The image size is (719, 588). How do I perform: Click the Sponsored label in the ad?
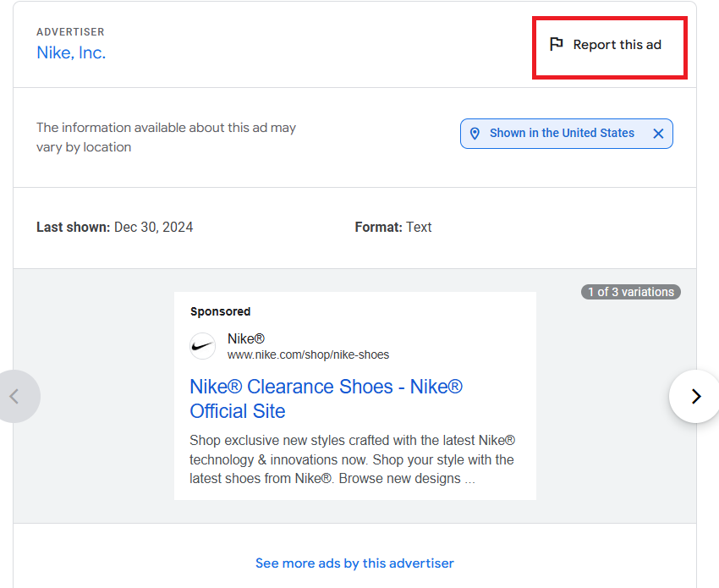[x=220, y=311]
